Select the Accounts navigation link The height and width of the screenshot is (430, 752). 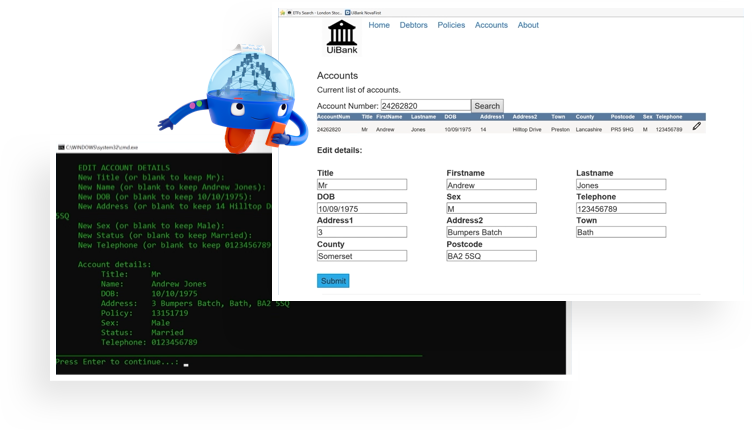click(491, 25)
